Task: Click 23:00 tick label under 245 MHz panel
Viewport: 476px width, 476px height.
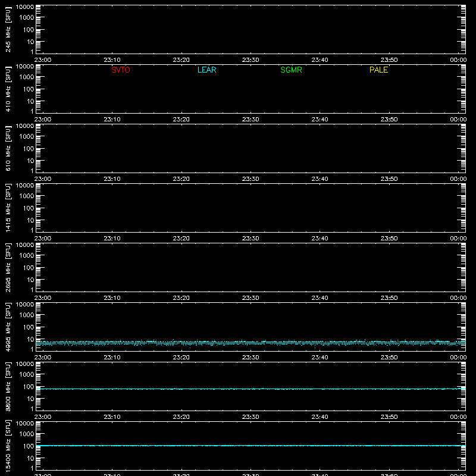Action: pyautogui.click(x=43, y=60)
